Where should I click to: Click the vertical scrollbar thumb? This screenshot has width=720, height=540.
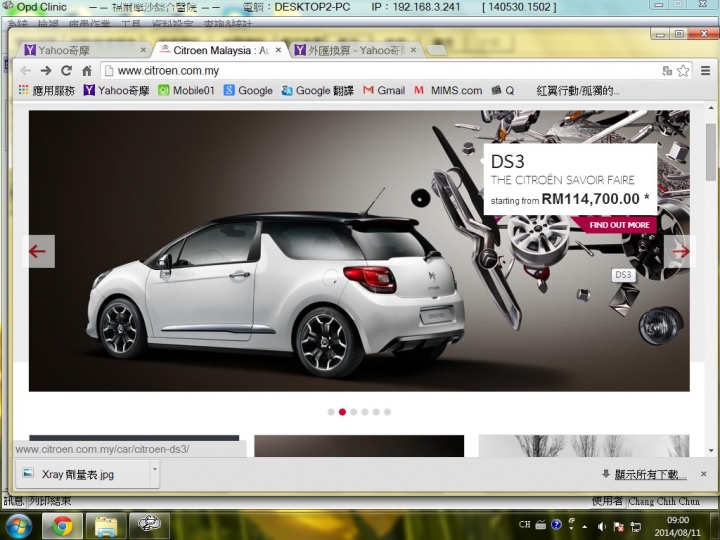coord(711,152)
